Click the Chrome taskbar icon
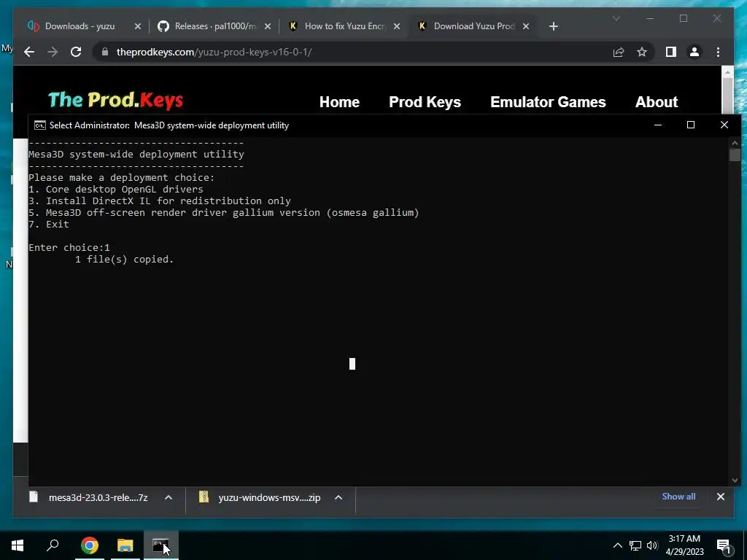The width and height of the screenshot is (747, 560). pos(89,545)
